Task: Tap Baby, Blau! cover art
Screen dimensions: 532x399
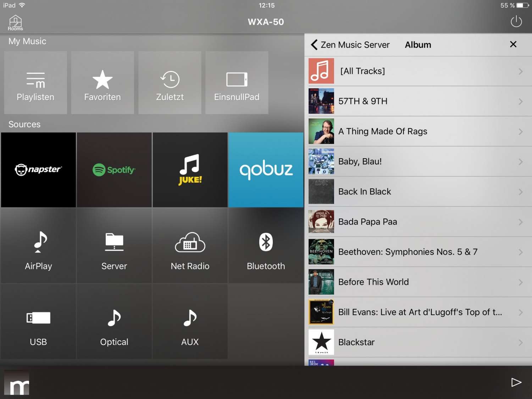Action: [x=321, y=161]
